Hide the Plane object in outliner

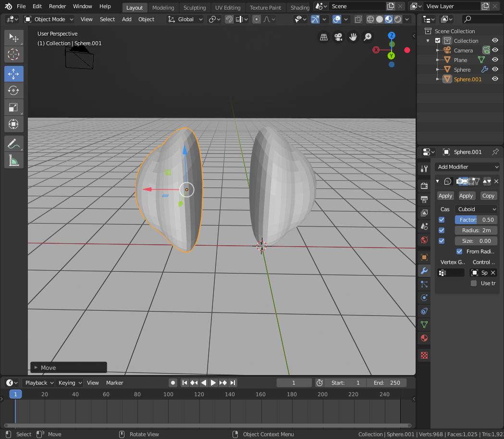click(x=495, y=60)
